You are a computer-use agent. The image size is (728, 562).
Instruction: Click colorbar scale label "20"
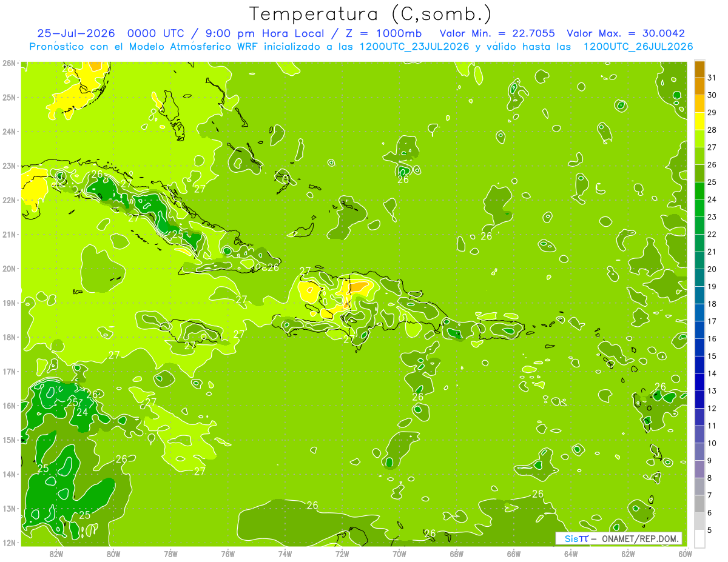pos(712,269)
